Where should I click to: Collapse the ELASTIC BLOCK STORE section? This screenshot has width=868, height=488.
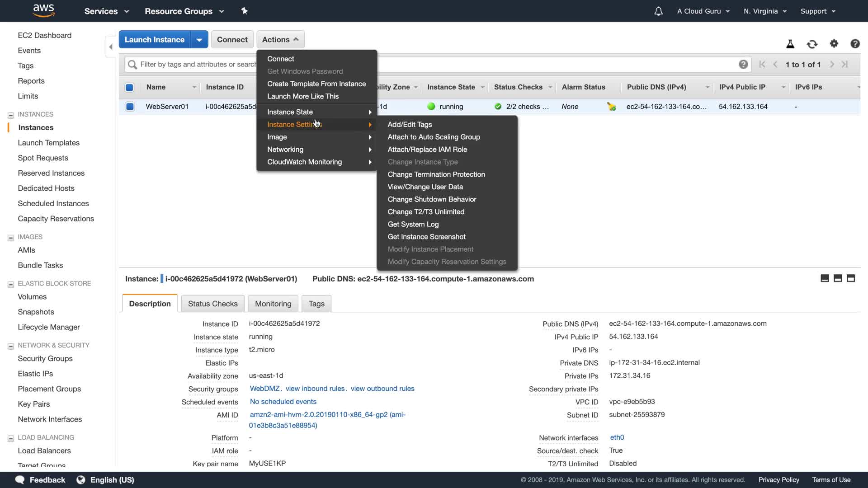(x=11, y=284)
